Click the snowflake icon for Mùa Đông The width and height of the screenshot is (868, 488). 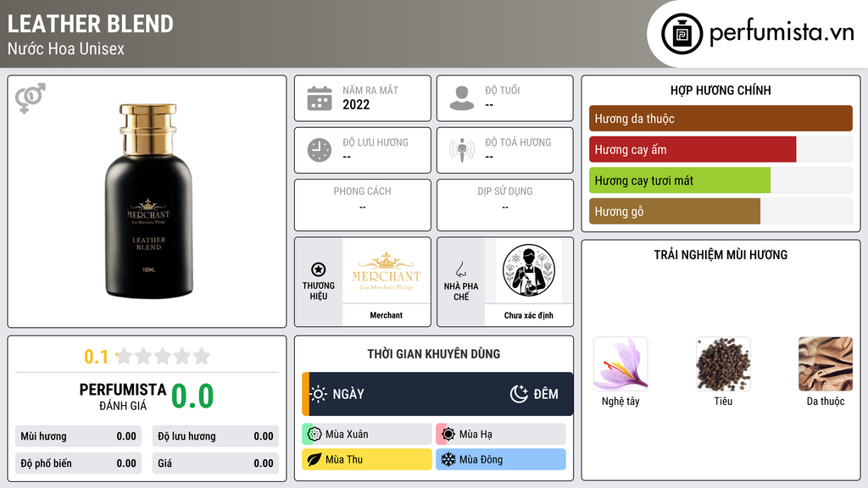[x=448, y=459]
